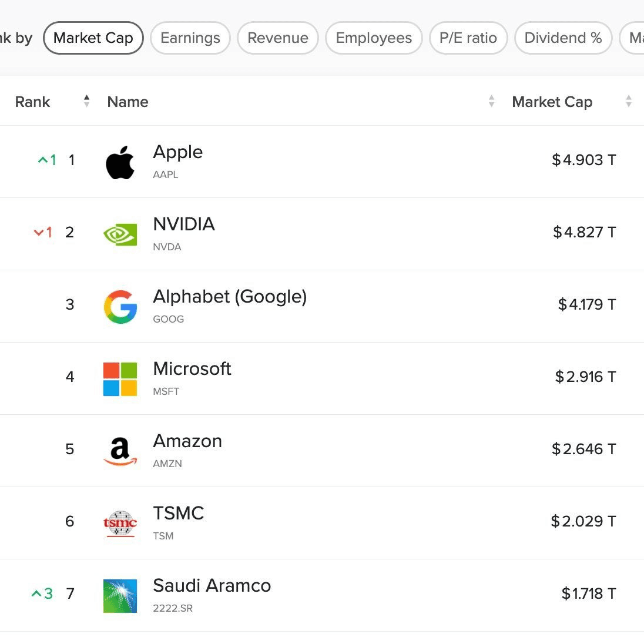This screenshot has height=644, width=644.
Task: Click the Microsoft four-square logo
Action: point(120,379)
